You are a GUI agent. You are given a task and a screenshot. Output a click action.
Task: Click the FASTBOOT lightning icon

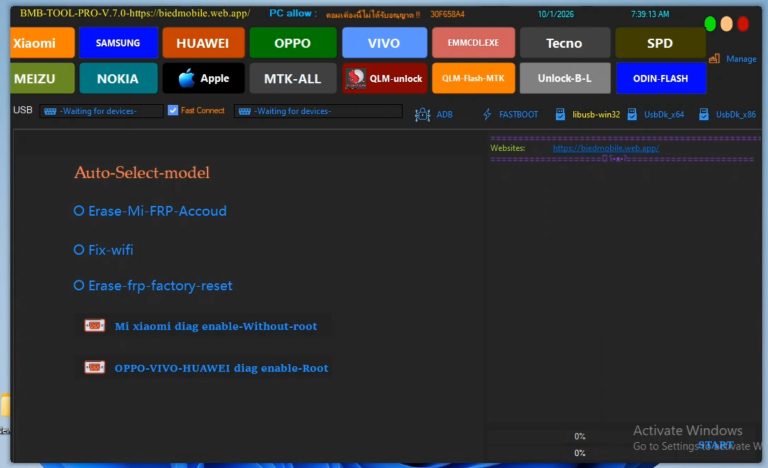coord(487,115)
